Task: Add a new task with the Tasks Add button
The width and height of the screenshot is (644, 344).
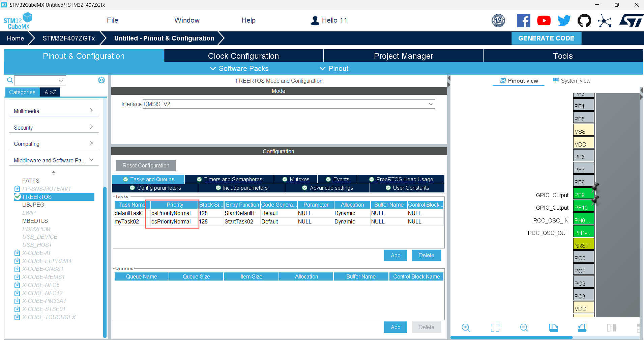Action: coord(396,255)
